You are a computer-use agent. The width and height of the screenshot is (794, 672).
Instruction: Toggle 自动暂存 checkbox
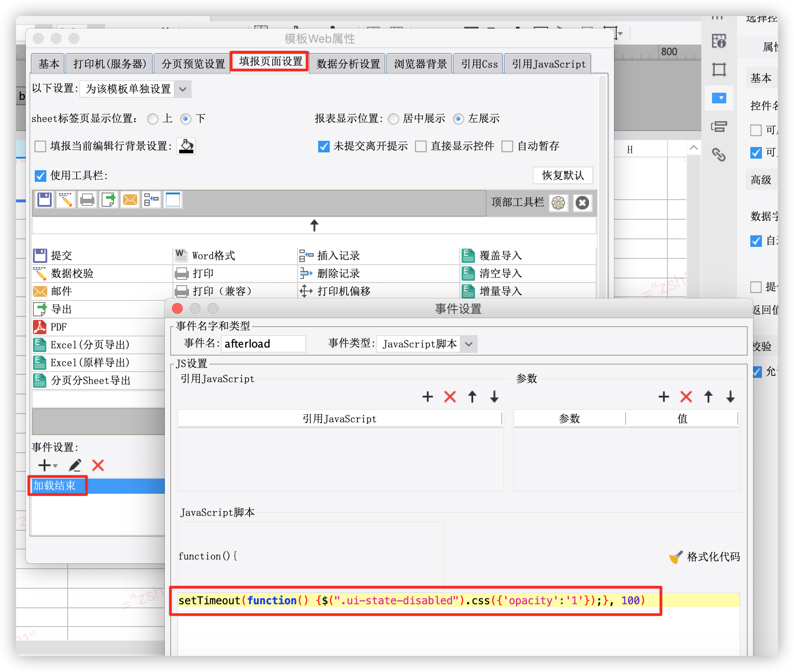[x=508, y=146]
